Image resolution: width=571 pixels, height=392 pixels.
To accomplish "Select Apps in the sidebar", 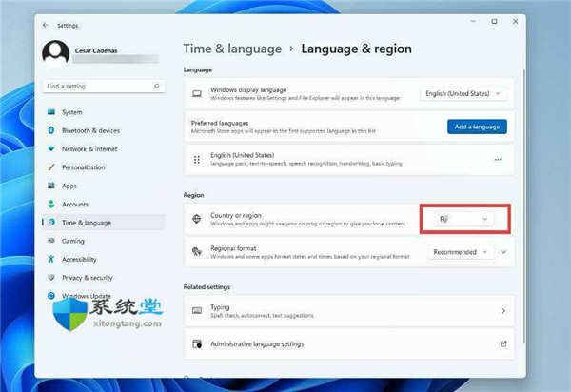I will coord(104,186).
